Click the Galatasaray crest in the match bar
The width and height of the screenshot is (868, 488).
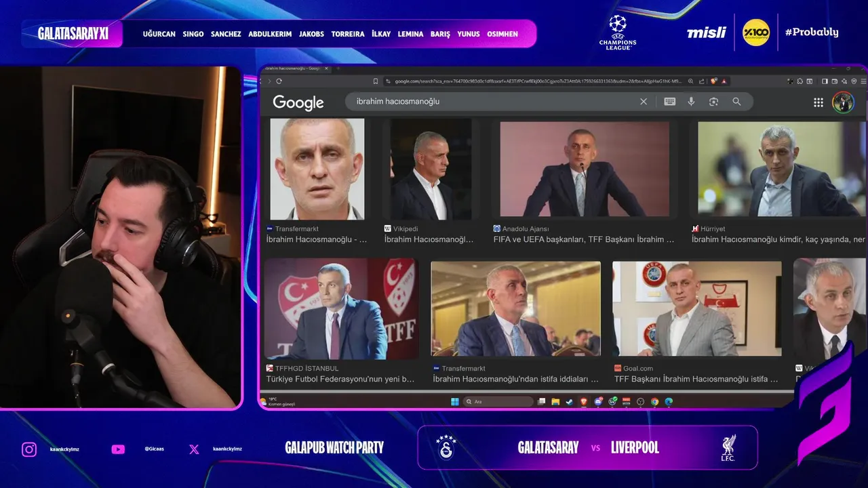click(x=446, y=447)
